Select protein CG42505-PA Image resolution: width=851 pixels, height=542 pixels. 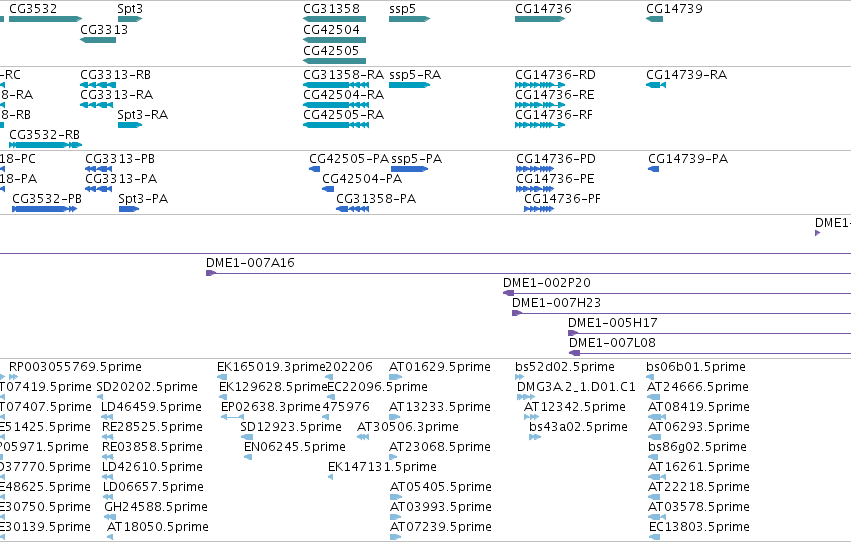[314, 169]
